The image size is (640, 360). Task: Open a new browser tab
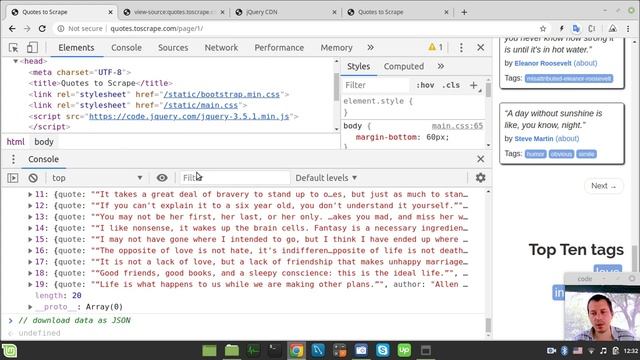[464, 12]
